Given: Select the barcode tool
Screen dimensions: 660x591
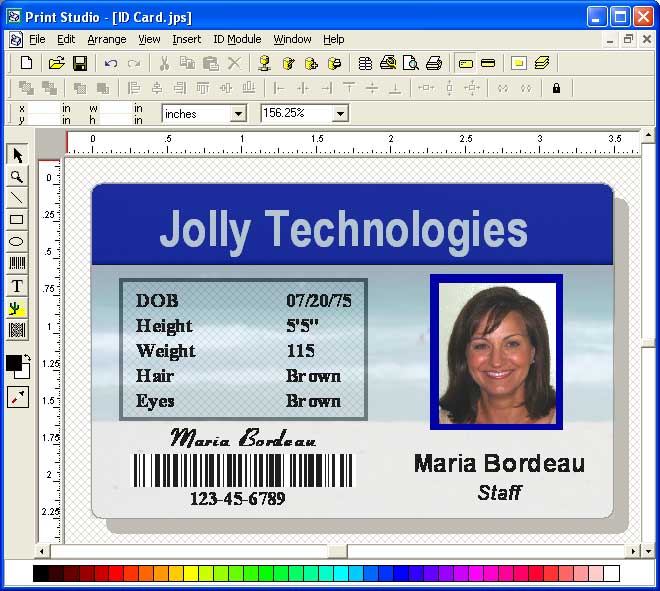Looking at the screenshot, I should (x=17, y=264).
